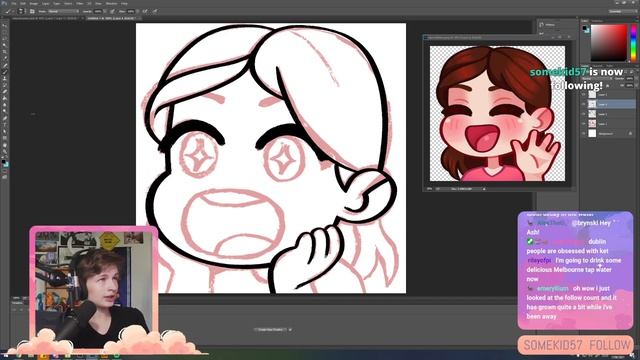Image resolution: width=640 pixels, height=360 pixels.
Task: Toggle the brush panel button in options bar
Action: click(x=32, y=11)
